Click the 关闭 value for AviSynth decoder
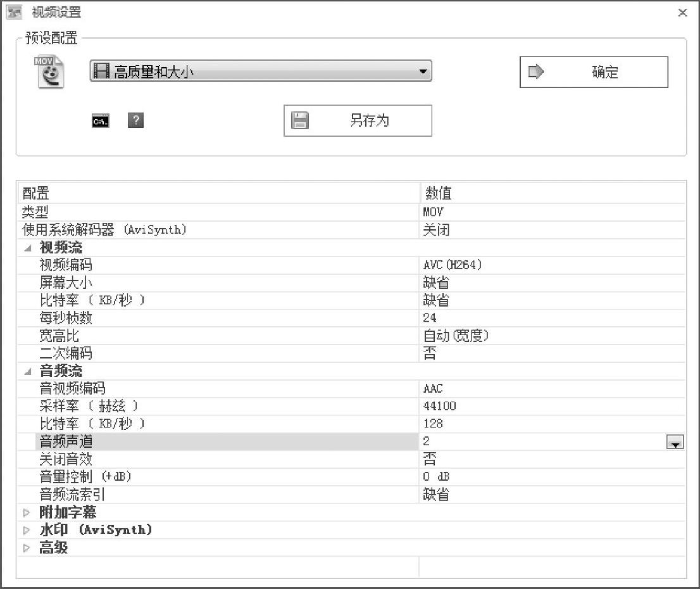 click(553, 230)
